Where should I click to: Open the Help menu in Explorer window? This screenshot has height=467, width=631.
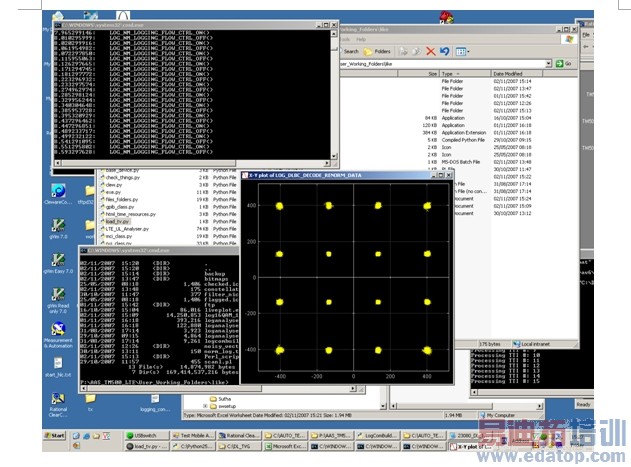click(361, 39)
